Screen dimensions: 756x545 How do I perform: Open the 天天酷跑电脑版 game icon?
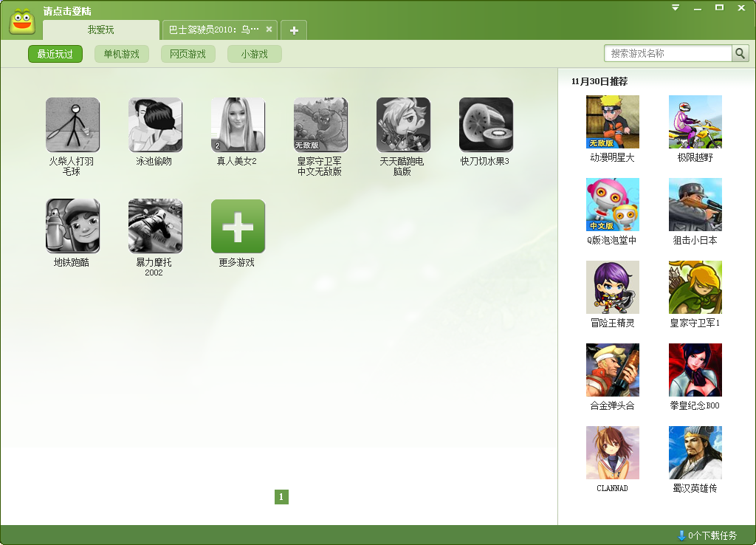click(403, 125)
